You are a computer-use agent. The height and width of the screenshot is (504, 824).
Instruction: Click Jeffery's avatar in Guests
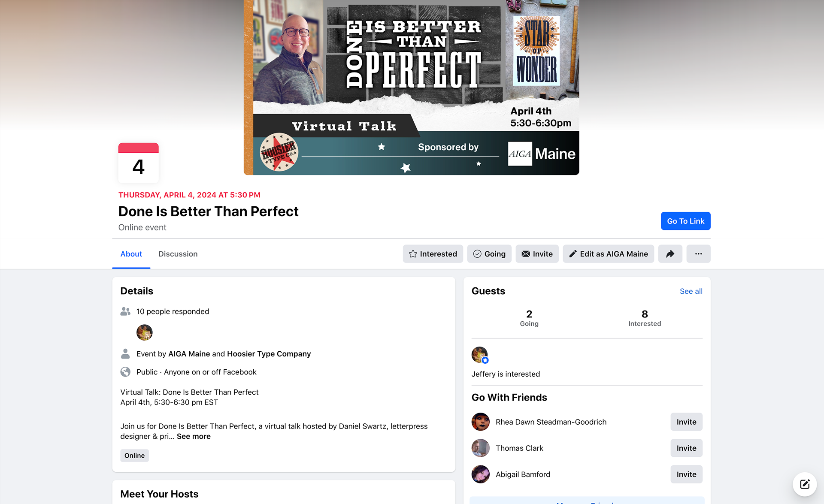pos(480,355)
